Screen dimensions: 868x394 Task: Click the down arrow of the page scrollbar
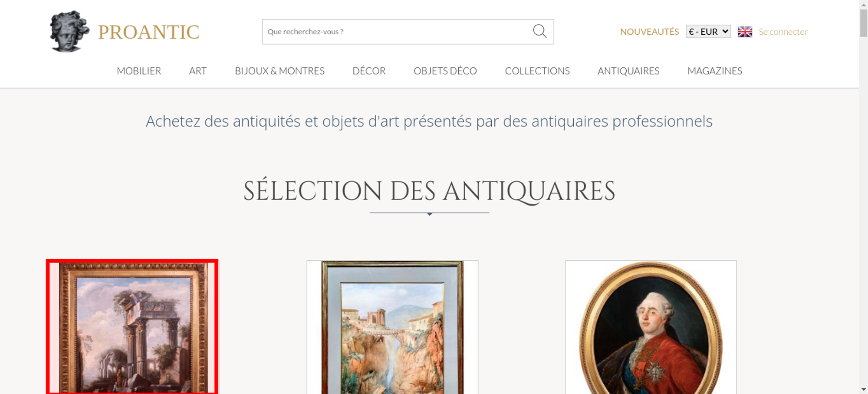863,389
